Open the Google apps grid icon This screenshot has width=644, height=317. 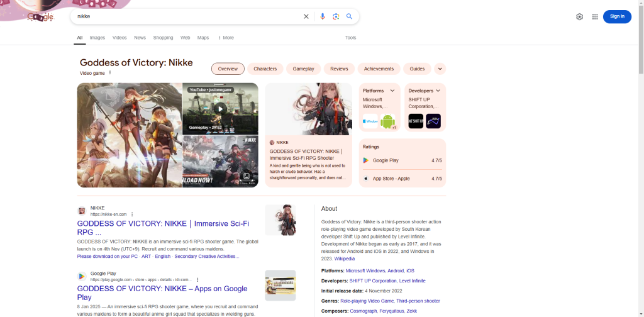594,17
